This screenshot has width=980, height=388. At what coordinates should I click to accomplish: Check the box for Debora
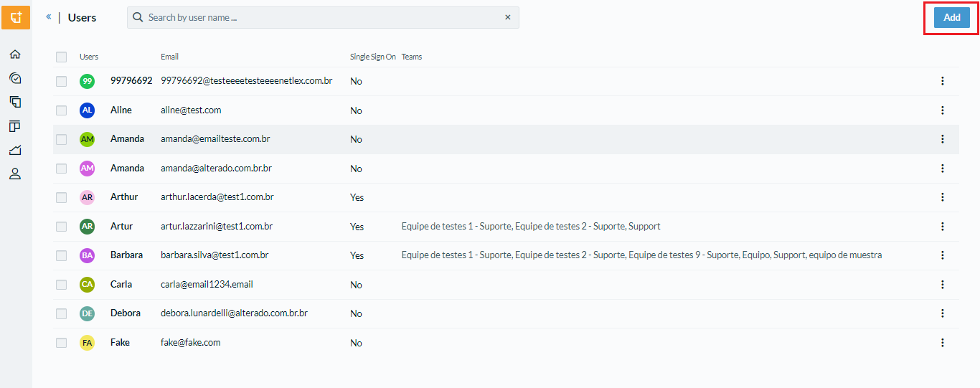pos(61,313)
